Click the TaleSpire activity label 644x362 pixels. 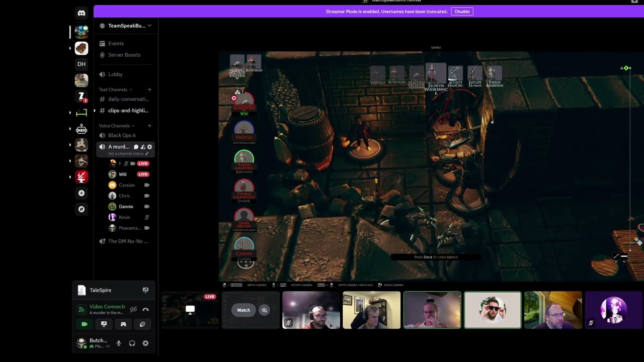[x=101, y=290]
